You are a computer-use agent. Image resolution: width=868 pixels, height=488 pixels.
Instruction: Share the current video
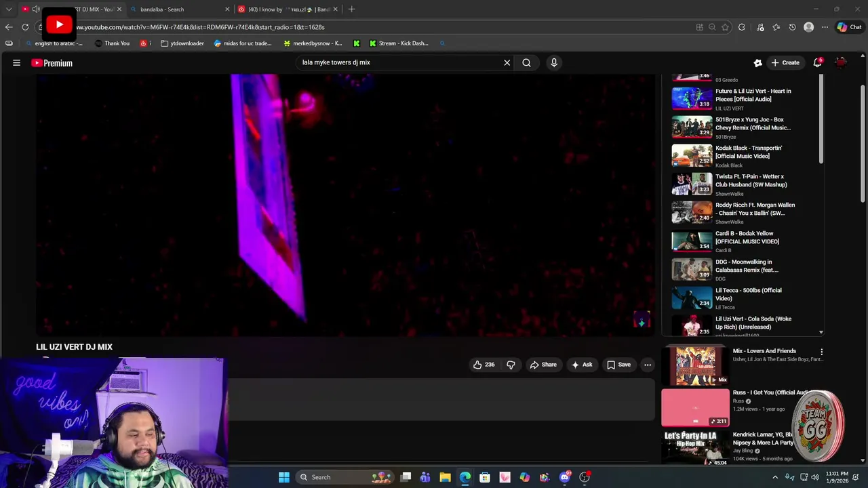point(543,365)
